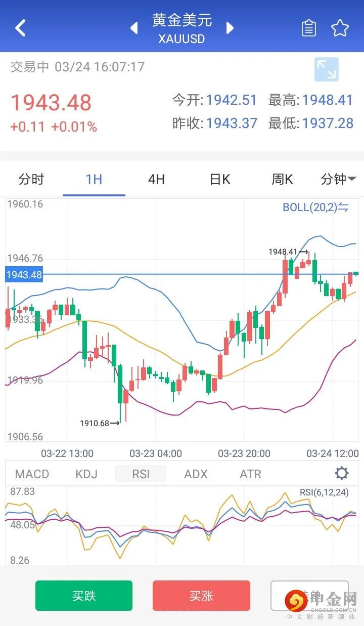364x626 pixels.
Task: Open the clipboard orders icon
Action: pos(308,28)
